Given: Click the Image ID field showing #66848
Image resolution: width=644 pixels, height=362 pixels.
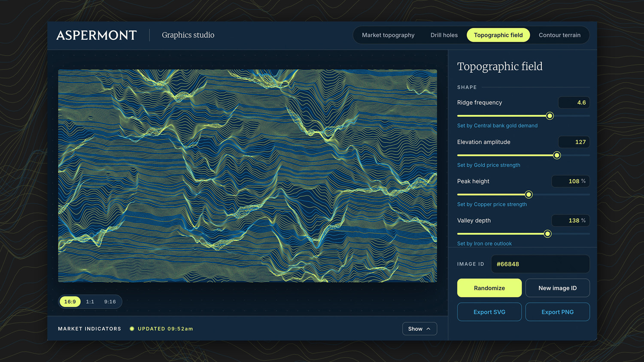Looking at the screenshot, I should 540,264.
